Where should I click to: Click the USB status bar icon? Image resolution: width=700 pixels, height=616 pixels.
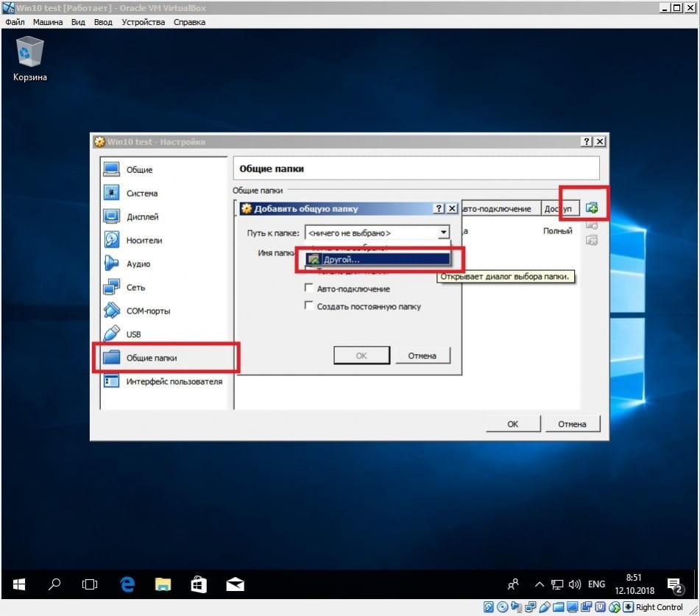coord(545,607)
